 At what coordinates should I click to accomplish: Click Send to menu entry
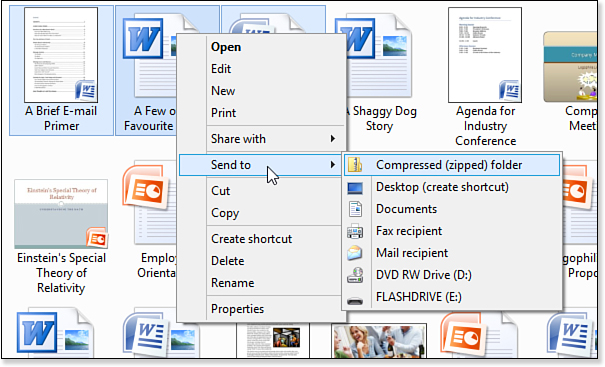(x=260, y=165)
